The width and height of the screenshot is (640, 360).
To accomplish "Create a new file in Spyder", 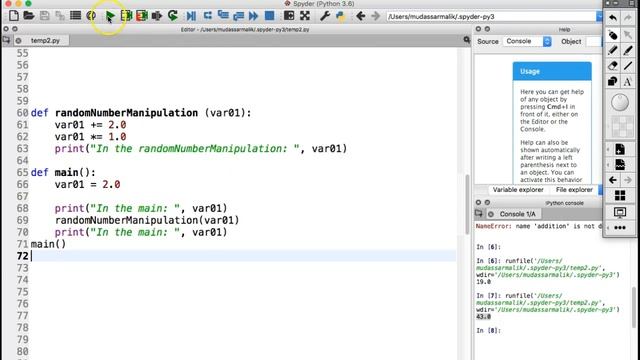I will pyautogui.click(x=13, y=16).
